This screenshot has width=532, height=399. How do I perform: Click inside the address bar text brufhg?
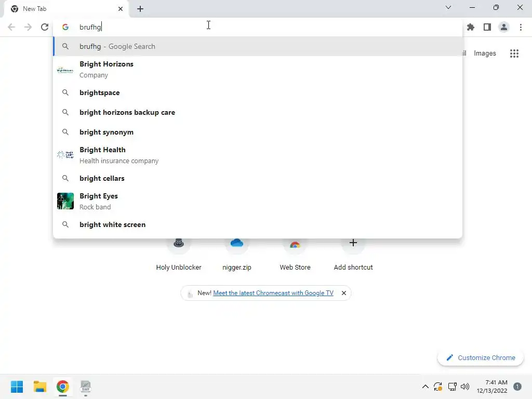click(90, 27)
